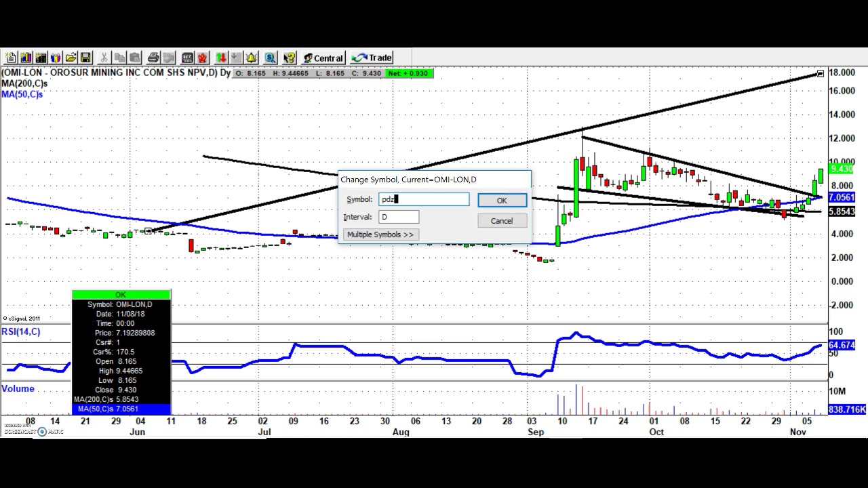Click the Volume pane label

18,388
